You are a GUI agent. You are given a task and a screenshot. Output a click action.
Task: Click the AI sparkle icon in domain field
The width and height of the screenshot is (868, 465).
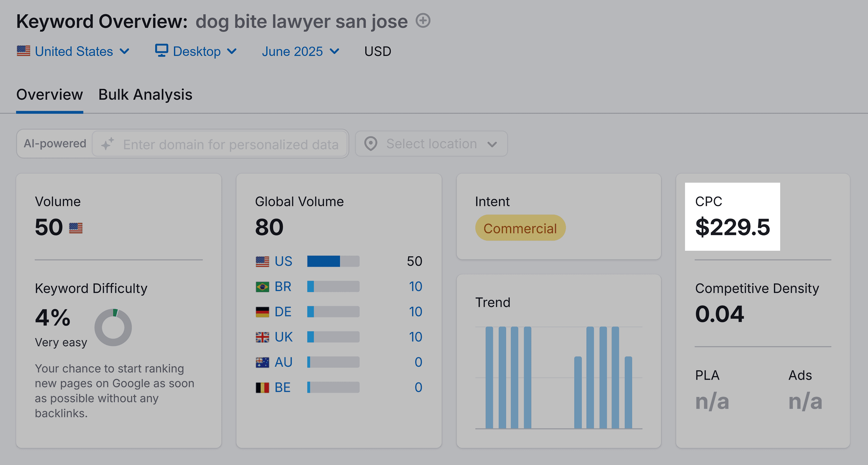108,144
